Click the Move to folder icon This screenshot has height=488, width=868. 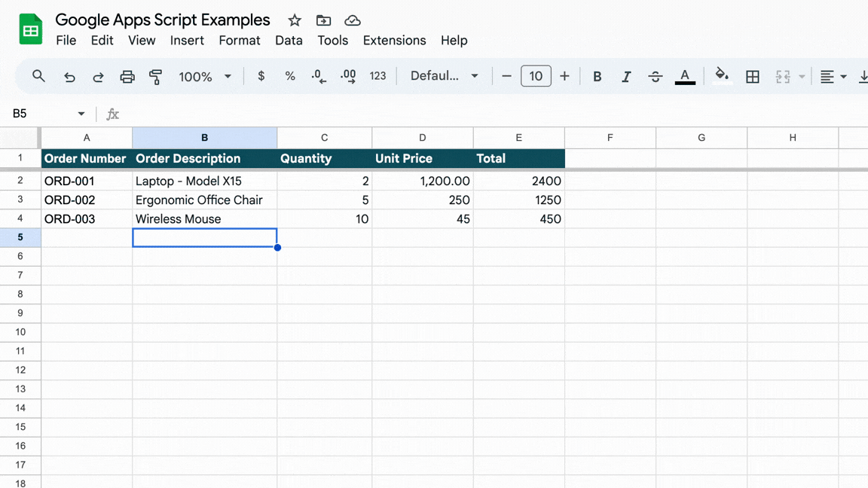pyautogui.click(x=323, y=20)
